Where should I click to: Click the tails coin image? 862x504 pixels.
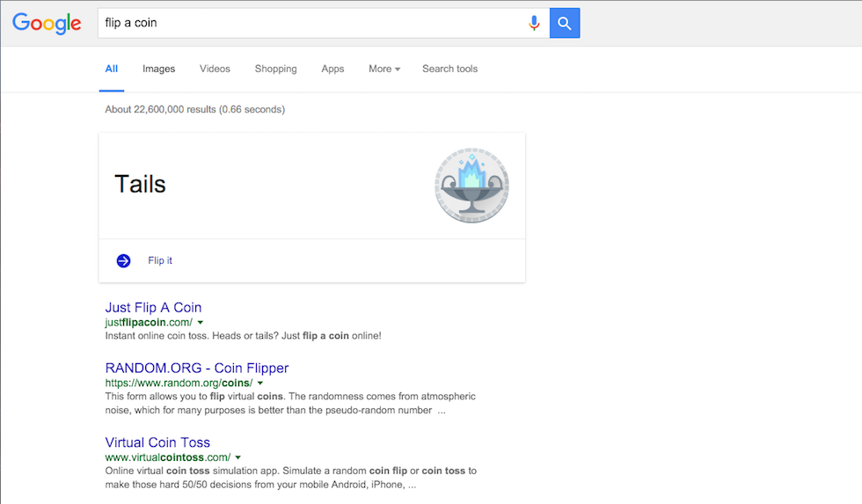point(471,185)
